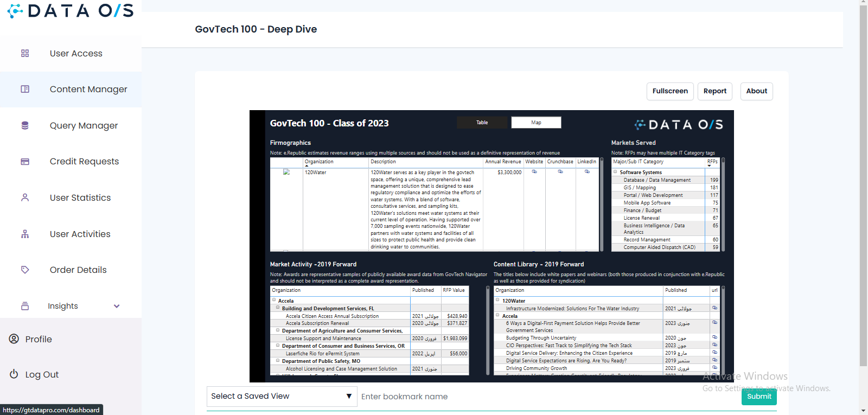The height and width of the screenshot is (415, 868).
Task: Click the Log Out power icon
Action: 14,374
